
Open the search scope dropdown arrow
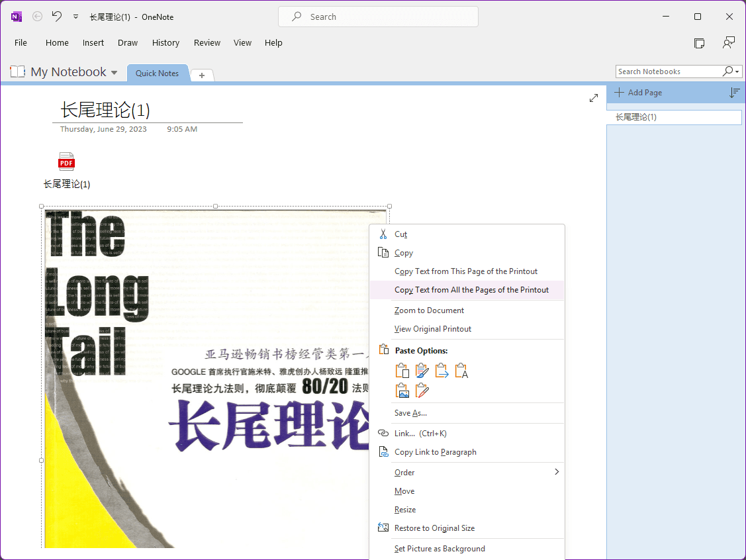(x=737, y=71)
